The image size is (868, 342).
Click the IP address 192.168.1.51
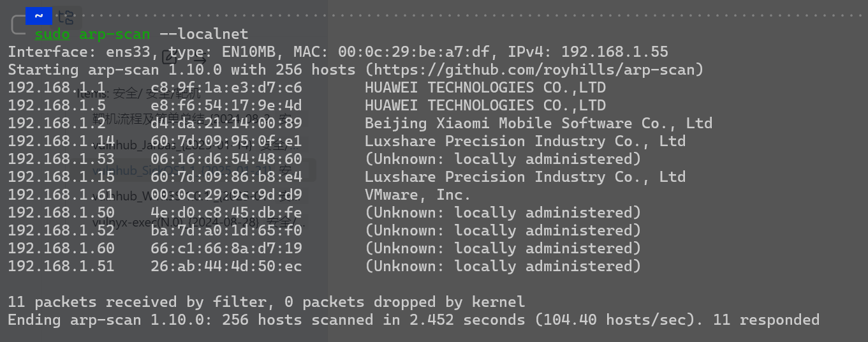(x=61, y=266)
